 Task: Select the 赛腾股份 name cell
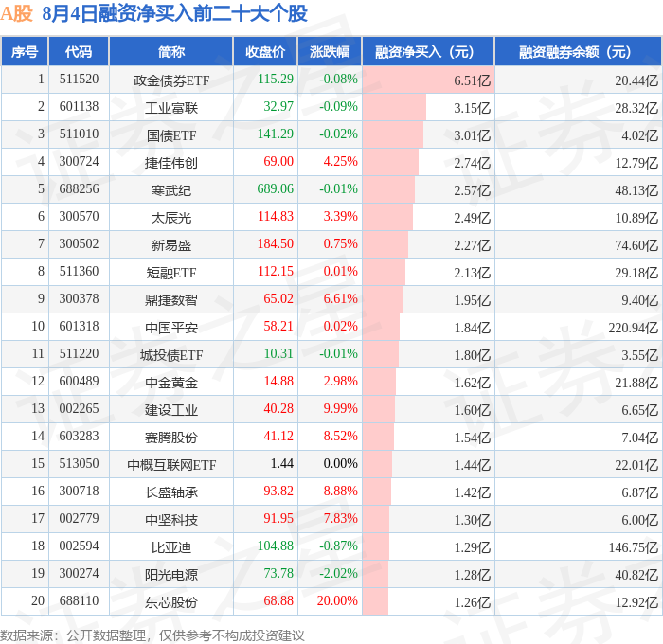tap(171, 438)
